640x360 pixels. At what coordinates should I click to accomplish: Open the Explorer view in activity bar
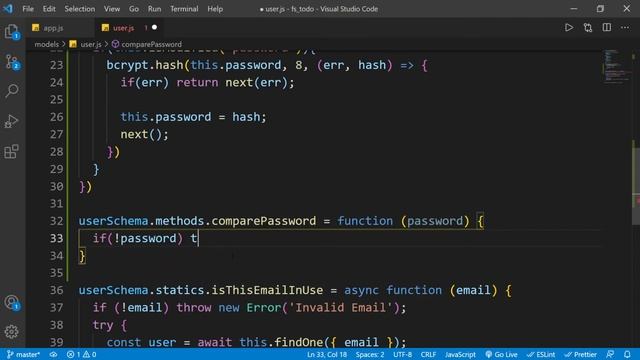tap(12, 31)
